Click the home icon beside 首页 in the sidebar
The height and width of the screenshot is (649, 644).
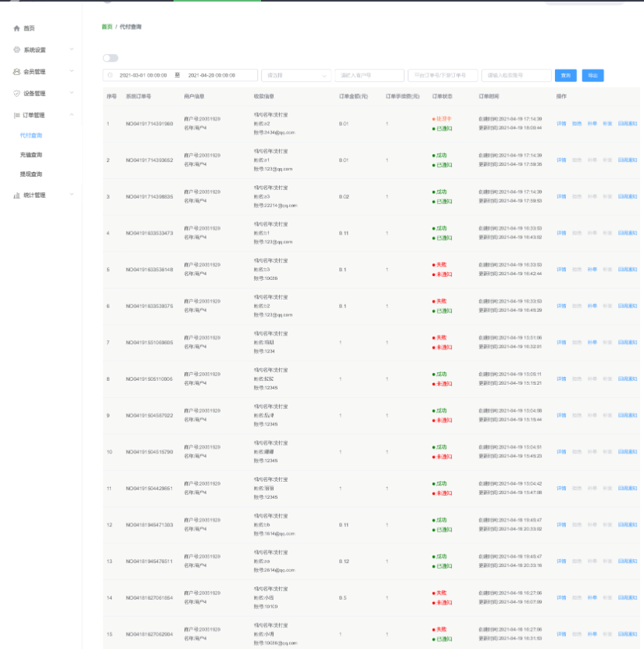16,28
